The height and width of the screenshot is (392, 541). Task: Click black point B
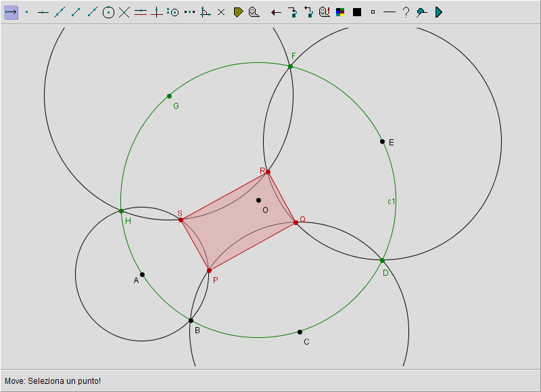point(191,320)
